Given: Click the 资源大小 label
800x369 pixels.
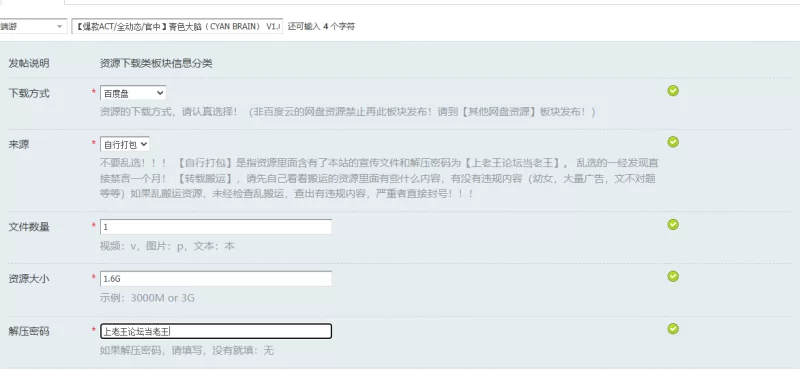Looking at the screenshot, I should [x=29, y=279].
